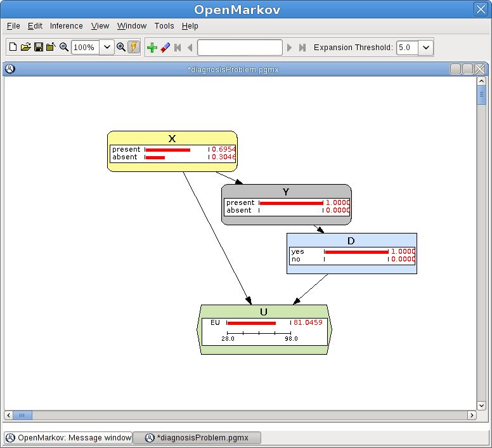Select the utility node U
The image size is (492, 448).
(x=264, y=312)
